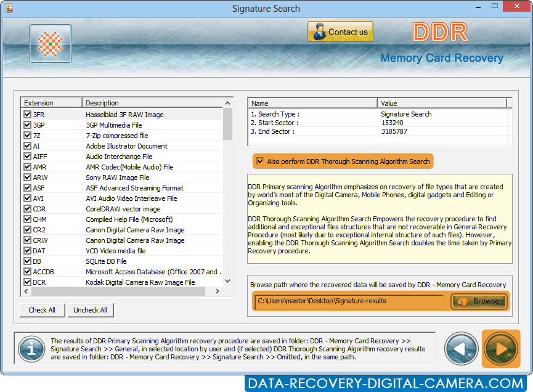533x392 pixels.
Task: Toggle the CR2 extension checkbox
Action: point(28,230)
